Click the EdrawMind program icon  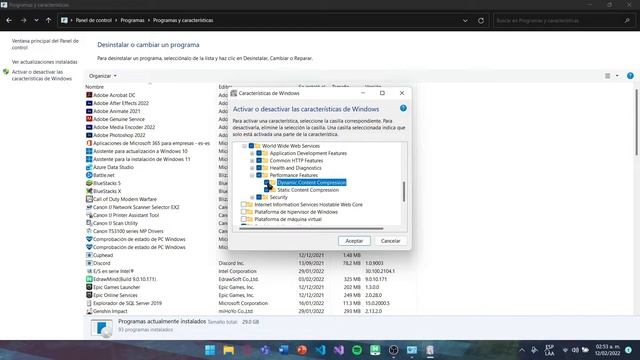(x=89, y=279)
